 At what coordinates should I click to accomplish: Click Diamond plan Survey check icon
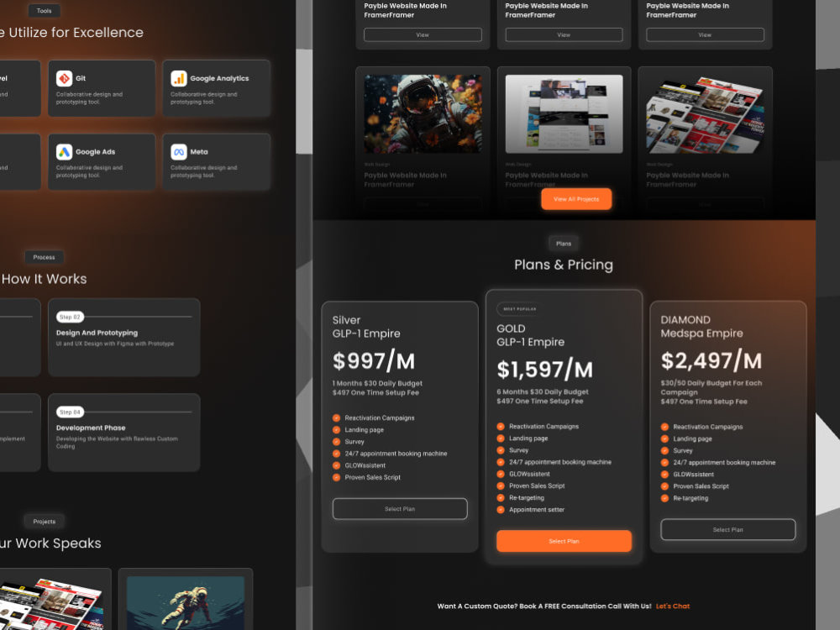[664, 450]
